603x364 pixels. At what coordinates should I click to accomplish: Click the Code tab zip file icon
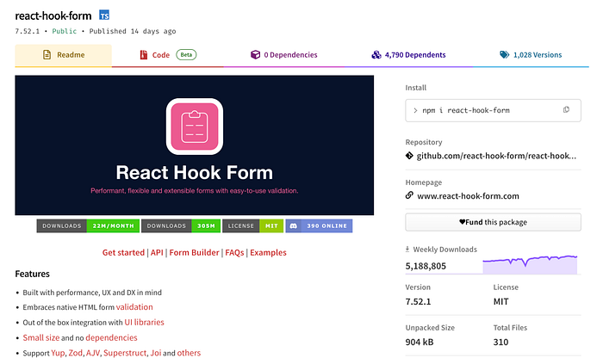tap(144, 55)
